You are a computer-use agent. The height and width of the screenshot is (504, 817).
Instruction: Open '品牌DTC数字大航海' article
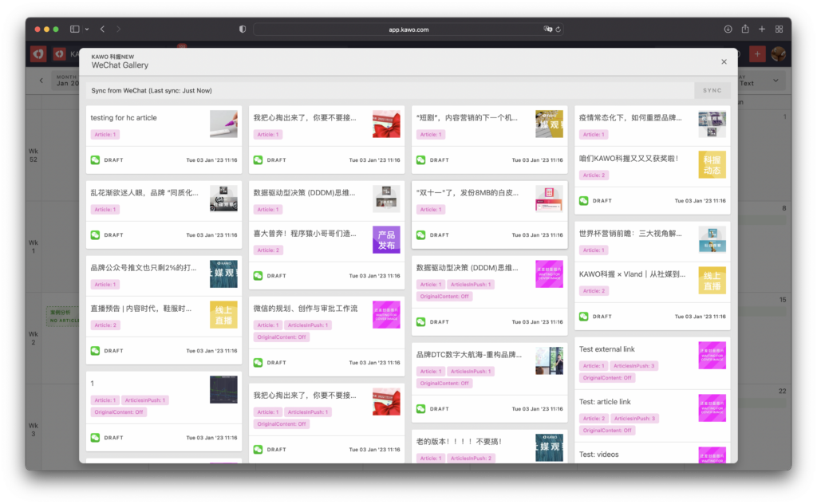click(468, 355)
